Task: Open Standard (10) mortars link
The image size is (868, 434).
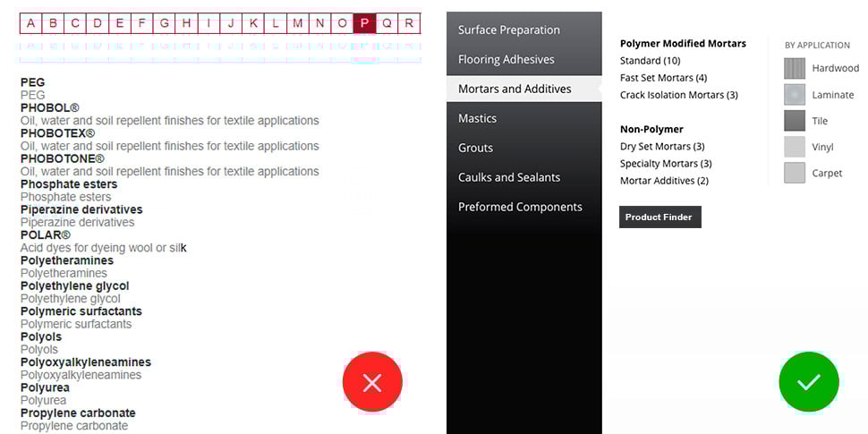Action: (x=650, y=61)
